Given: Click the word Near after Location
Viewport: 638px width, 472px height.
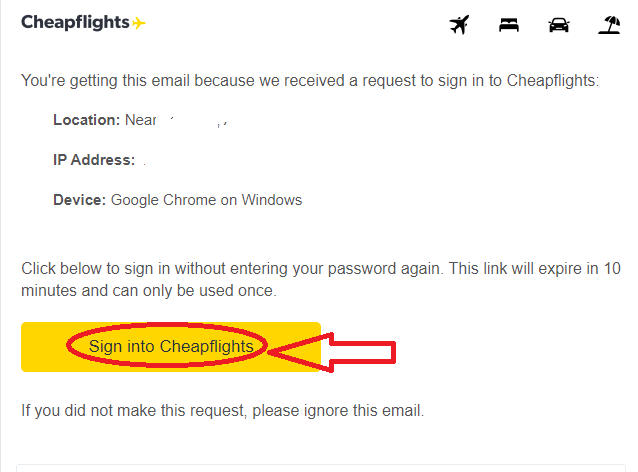Looking at the screenshot, I should pos(142,120).
